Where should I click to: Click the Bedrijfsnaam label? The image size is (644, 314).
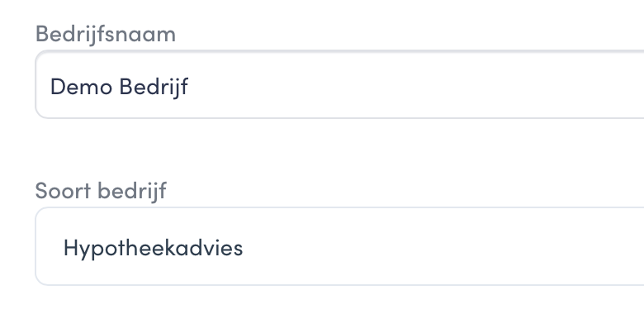pos(106,33)
